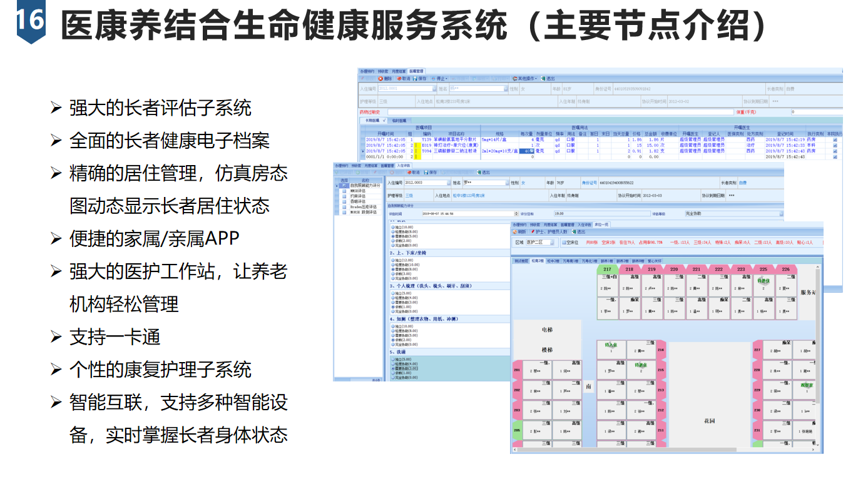Select room 222 header tag
The height and width of the screenshot is (484, 868).
point(718,269)
